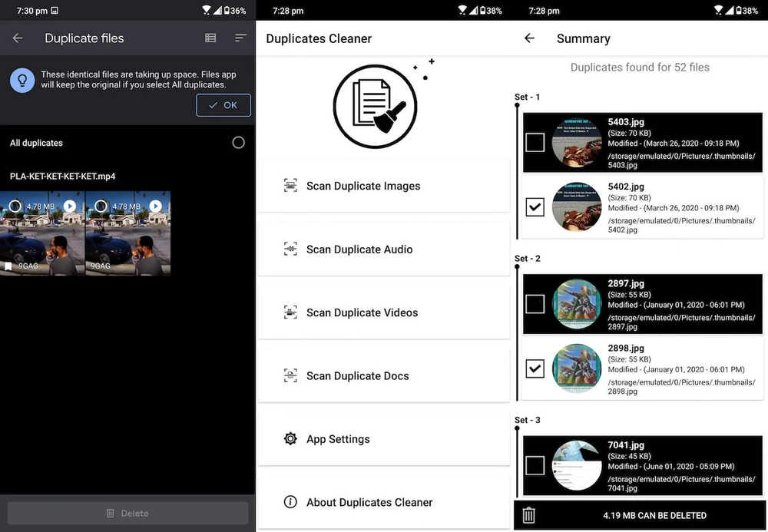
Task: Select the All duplicates radio button
Action: pos(238,143)
